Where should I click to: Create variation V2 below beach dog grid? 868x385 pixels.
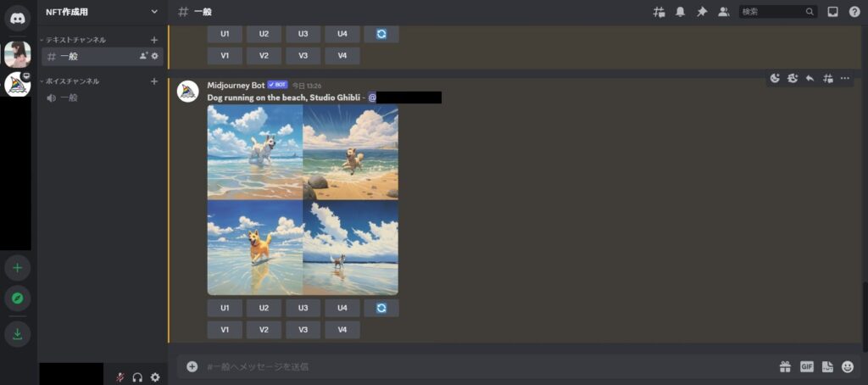[x=264, y=330]
